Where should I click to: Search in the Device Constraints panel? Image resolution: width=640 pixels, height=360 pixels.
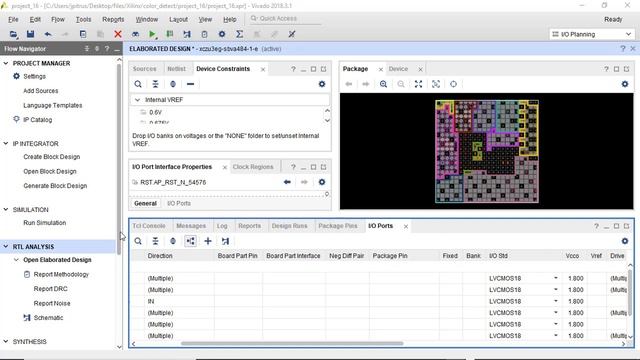(x=138, y=84)
